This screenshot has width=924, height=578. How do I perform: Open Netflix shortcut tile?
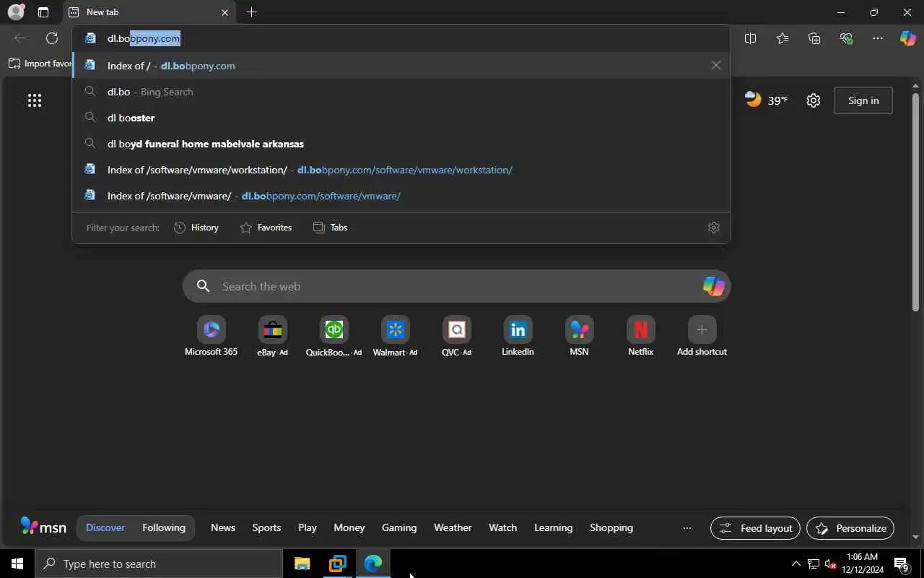click(x=640, y=336)
